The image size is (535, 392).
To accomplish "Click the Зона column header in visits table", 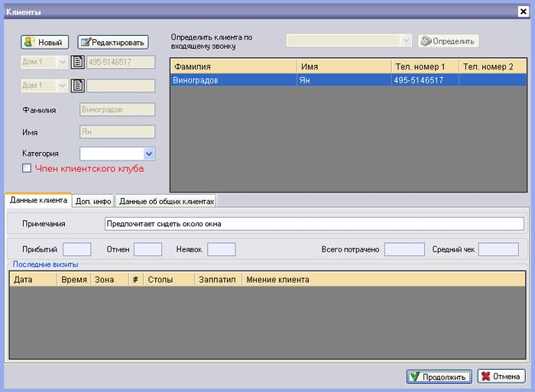I will 109,280.
